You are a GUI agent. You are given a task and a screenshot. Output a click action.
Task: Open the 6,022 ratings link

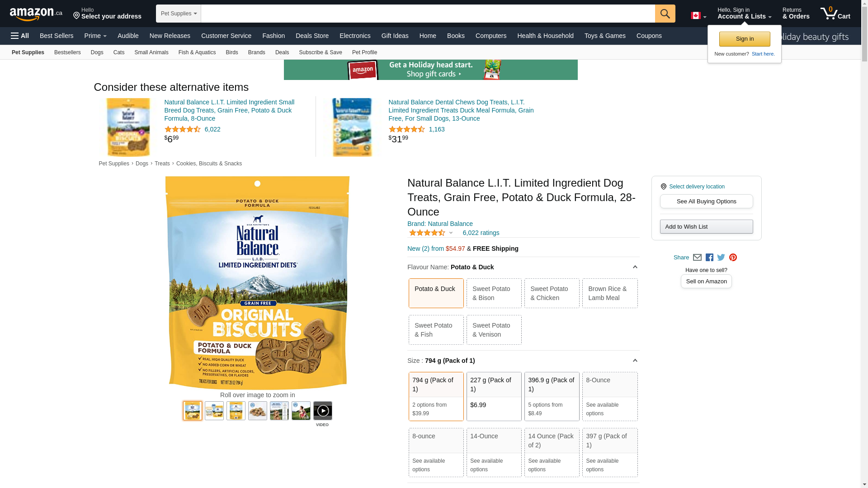tap(481, 233)
